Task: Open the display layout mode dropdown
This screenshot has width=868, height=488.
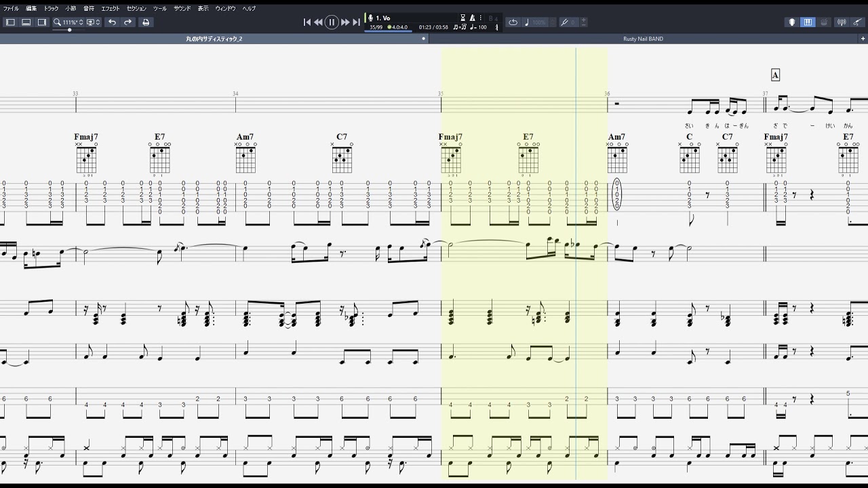Action: click(x=93, y=22)
